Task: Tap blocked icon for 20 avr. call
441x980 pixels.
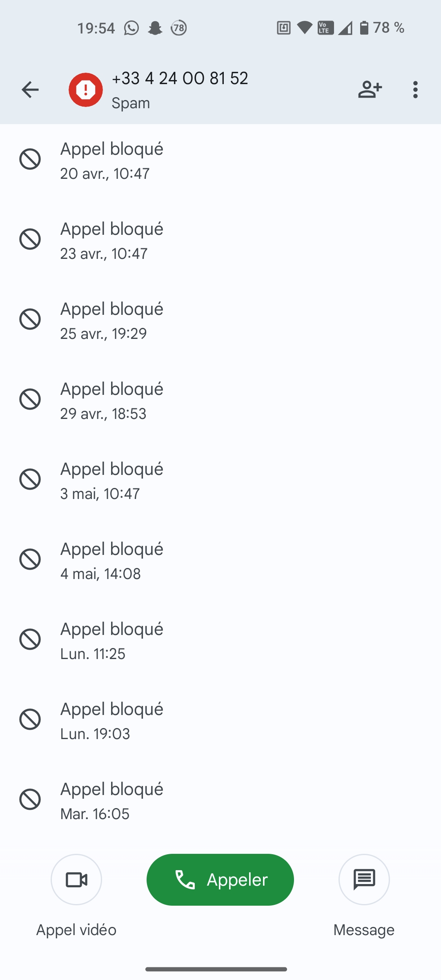Action: 30,159
